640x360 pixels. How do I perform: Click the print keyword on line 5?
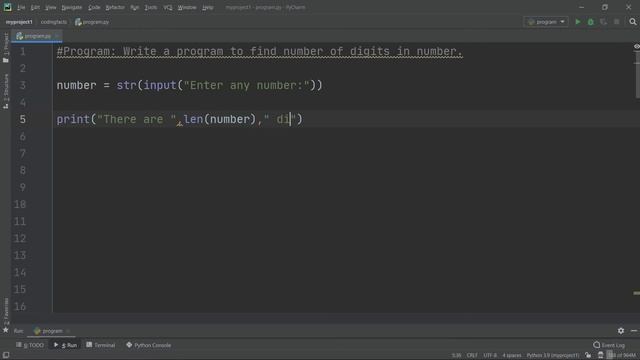click(x=73, y=119)
